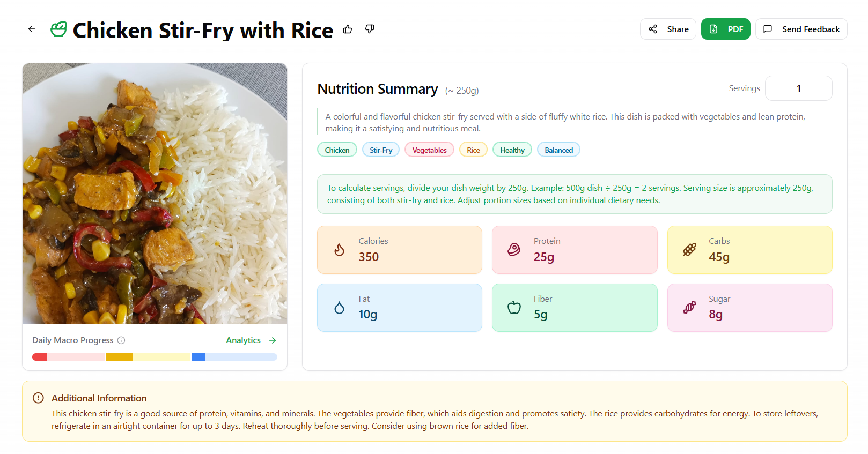The width and height of the screenshot is (868, 454).
Task: Select the fiber apple icon
Action: coord(513,307)
